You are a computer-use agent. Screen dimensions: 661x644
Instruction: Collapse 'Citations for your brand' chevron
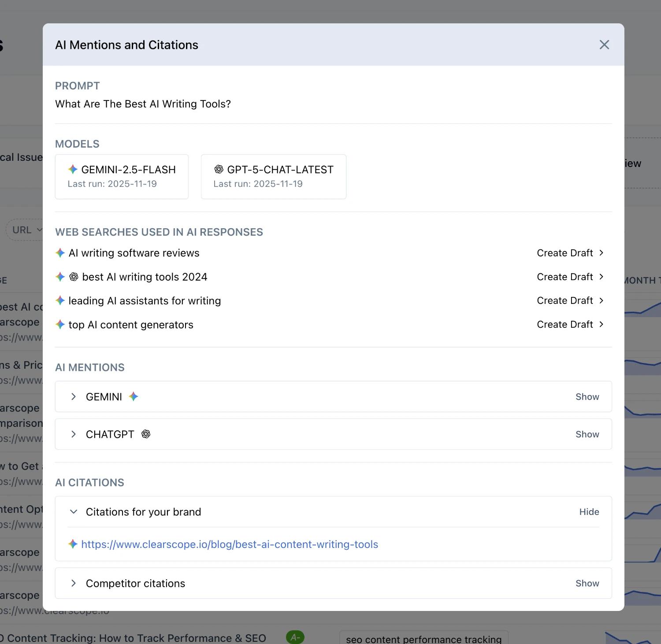(74, 511)
